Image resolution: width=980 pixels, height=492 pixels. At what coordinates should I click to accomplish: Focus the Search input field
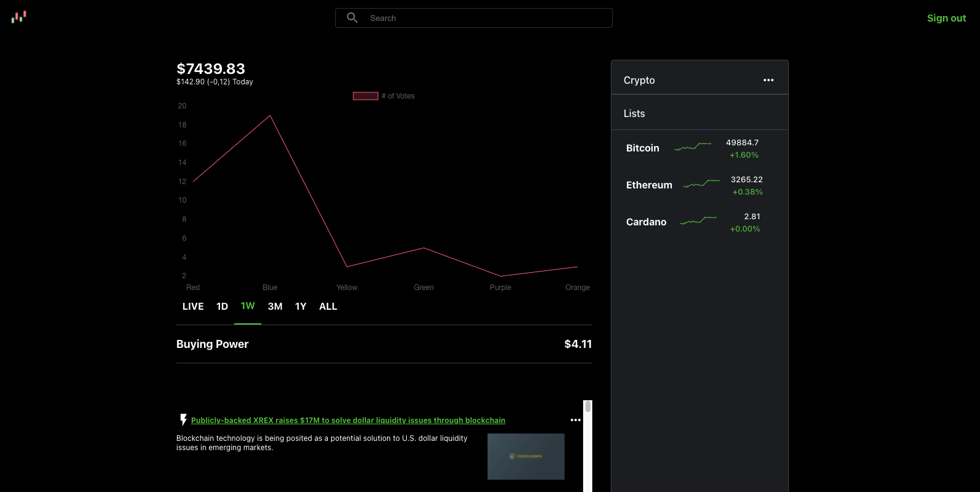(x=473, y=18)
